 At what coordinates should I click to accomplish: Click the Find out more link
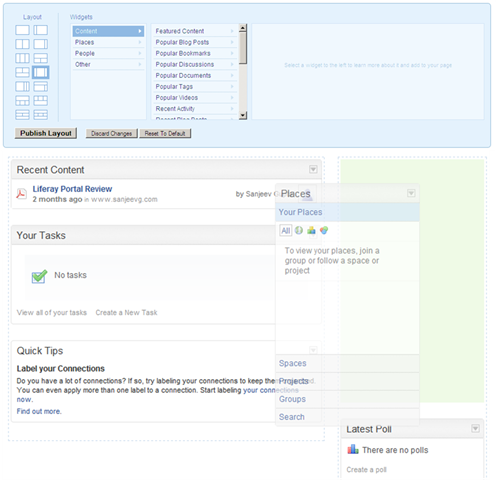pos(39,411)
